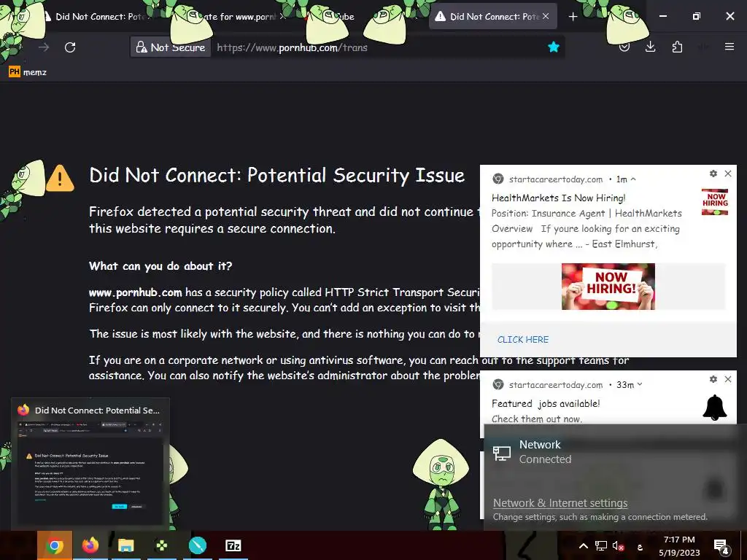Open Firefox from the taskbar
Screen dimensions: 747x560
pos(90,545)
